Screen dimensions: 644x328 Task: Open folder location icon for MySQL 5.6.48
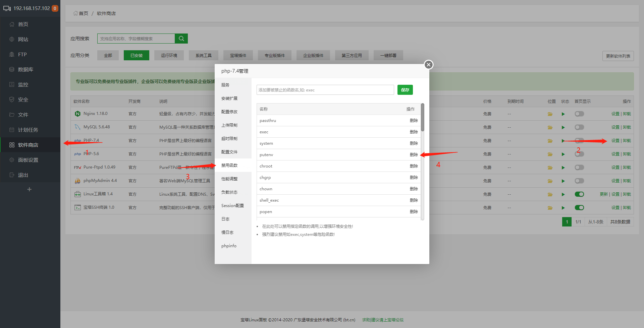coord(550,127)
